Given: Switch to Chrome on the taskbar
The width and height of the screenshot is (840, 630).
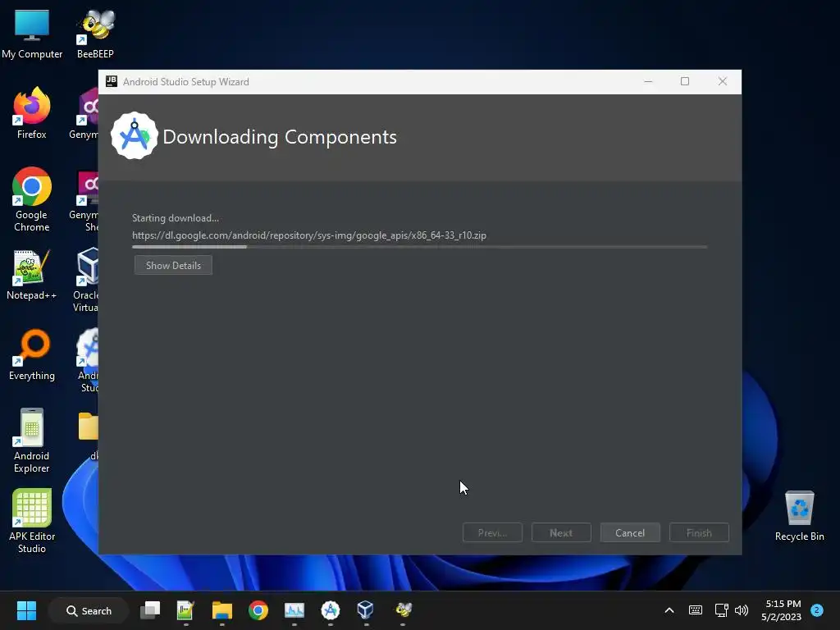Looking at the screenshot, I should pos(258,610).
